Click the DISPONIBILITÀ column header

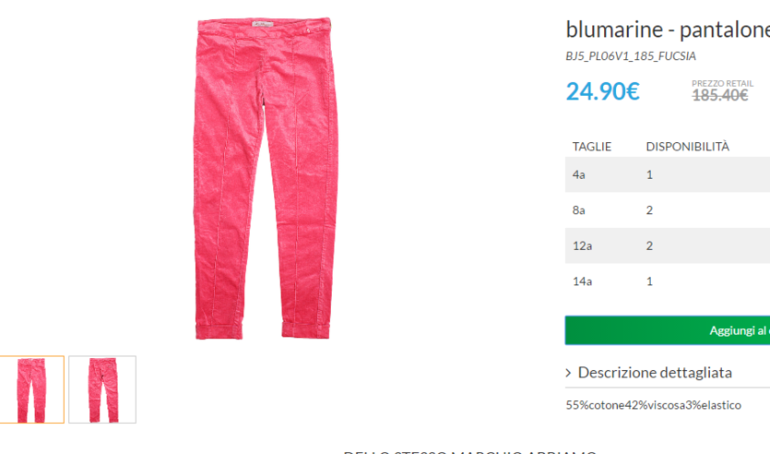click(x=688, y=146)
